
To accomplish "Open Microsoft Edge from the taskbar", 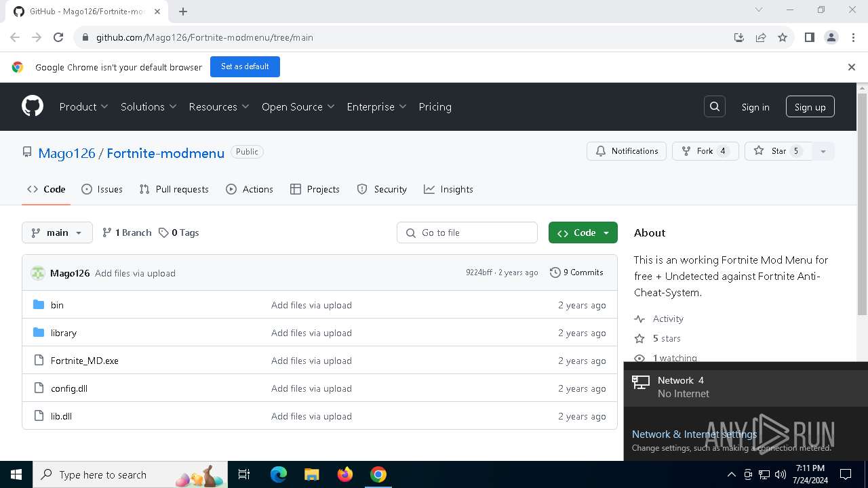I will coord(279,474).
